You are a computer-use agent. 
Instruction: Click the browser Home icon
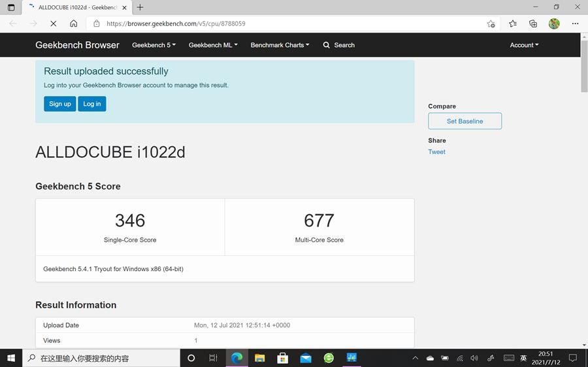coord(74,24)
